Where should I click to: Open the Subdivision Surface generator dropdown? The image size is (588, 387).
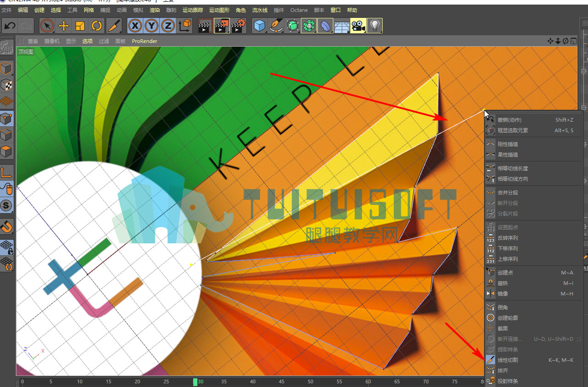[293, 26]
